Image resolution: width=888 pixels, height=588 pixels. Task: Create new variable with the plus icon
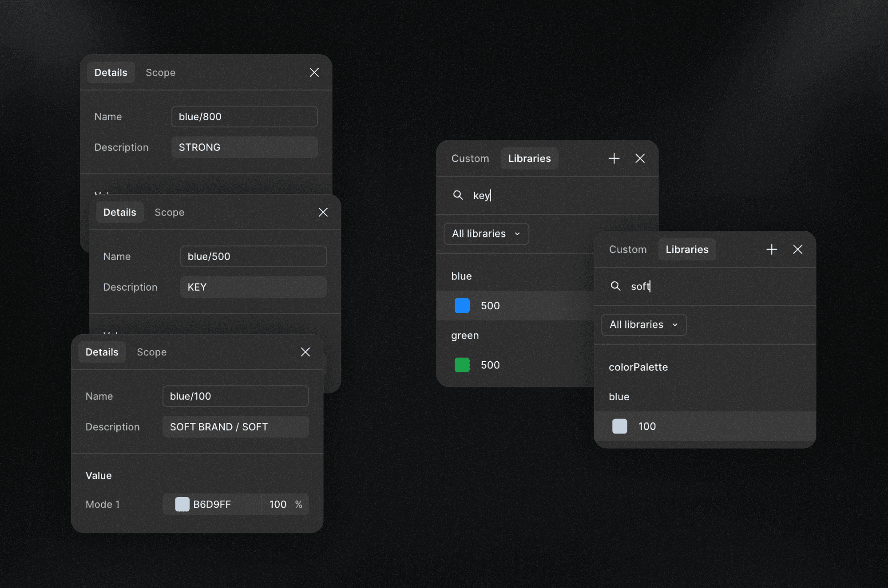point(614,158)
